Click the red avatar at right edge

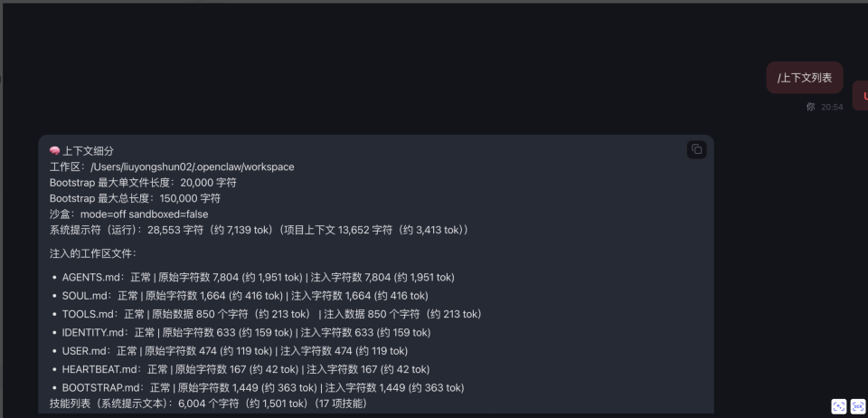pyautogui.click(x=861, y=96)
